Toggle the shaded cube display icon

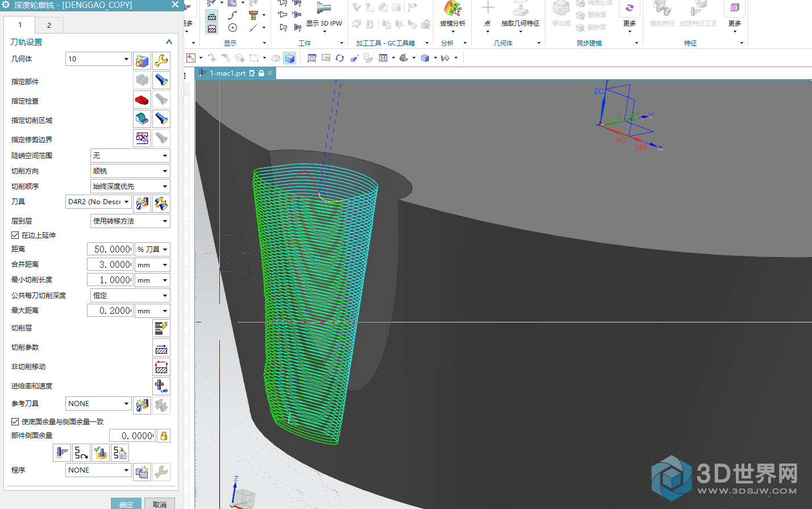pos(290,58)
